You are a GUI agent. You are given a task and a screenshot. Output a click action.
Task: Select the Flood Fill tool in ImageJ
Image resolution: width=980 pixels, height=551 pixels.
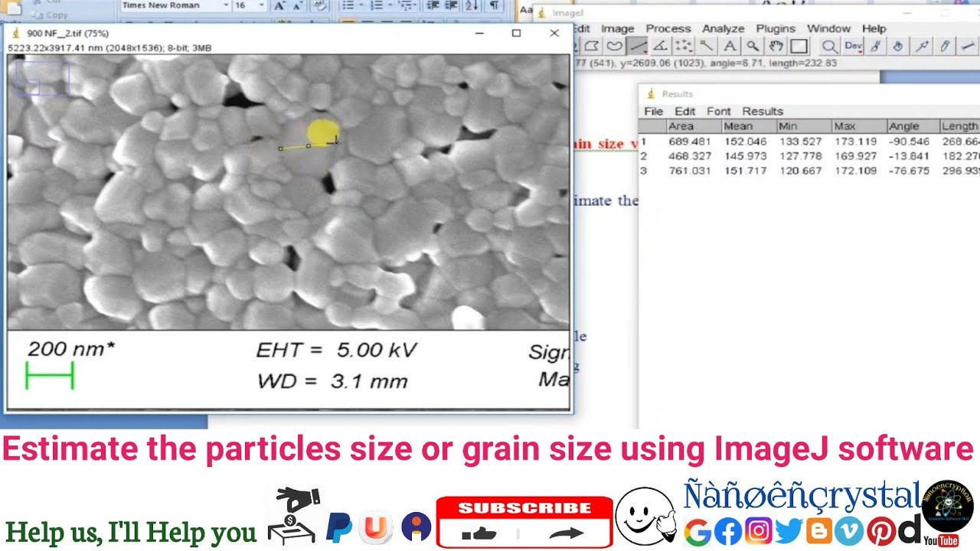coord(897,46)
